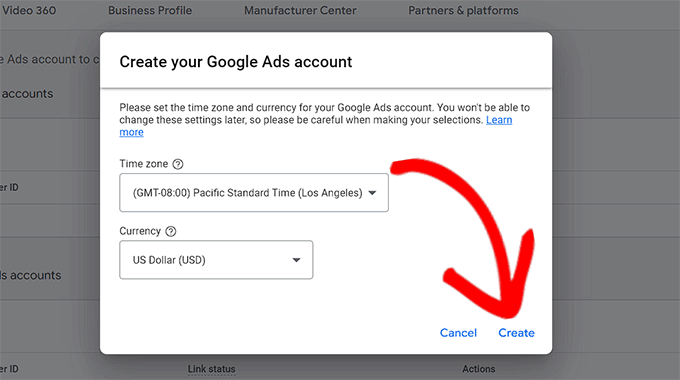Open the Time zone dropdown
Screen dimensions: 680x380
pyautogui.click(x=254, y=193)
